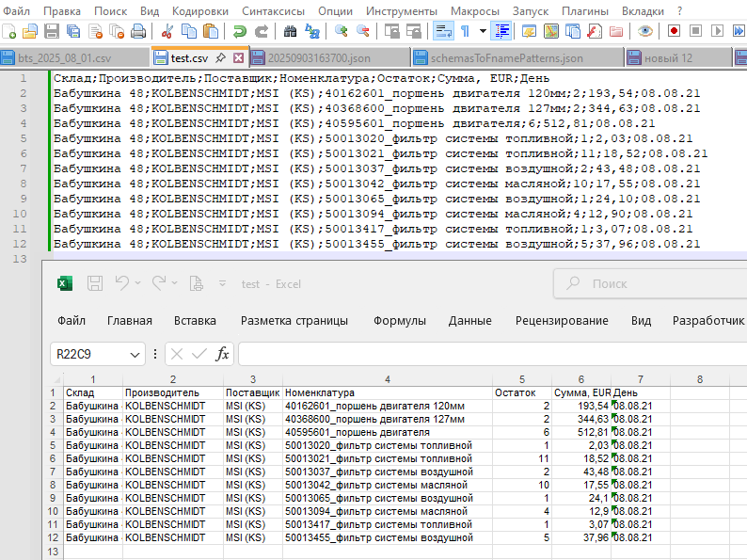Click the Insert Function fx icon in Excel
The width and height of the screenshot is (747, 560).
point(223,354)
